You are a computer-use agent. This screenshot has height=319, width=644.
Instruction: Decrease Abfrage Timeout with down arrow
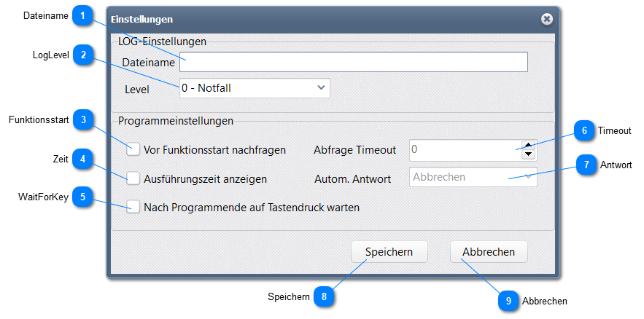click(529, 155)
